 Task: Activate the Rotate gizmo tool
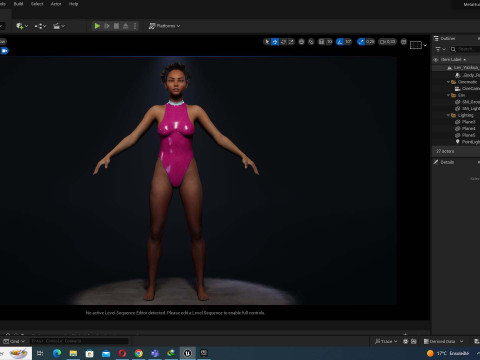tap(283, 42)
